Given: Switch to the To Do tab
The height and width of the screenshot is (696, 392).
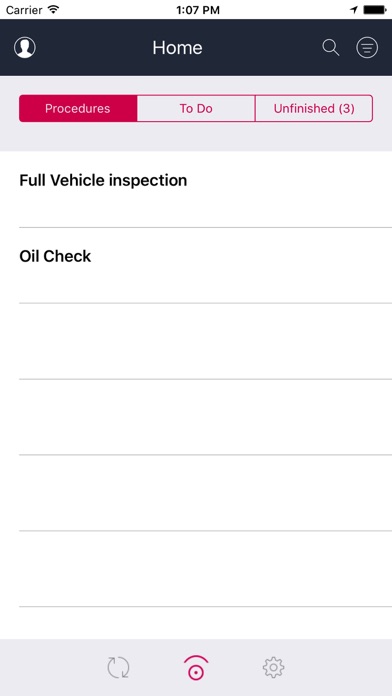Looking at the screenshot, I should pos(196,108).
